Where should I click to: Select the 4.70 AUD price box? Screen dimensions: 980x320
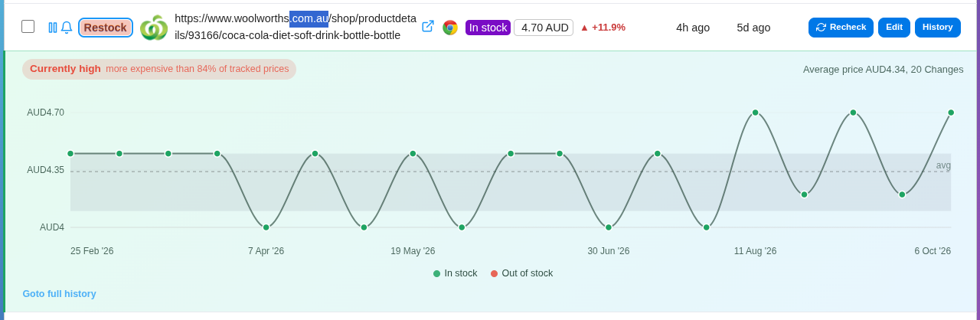544,28
